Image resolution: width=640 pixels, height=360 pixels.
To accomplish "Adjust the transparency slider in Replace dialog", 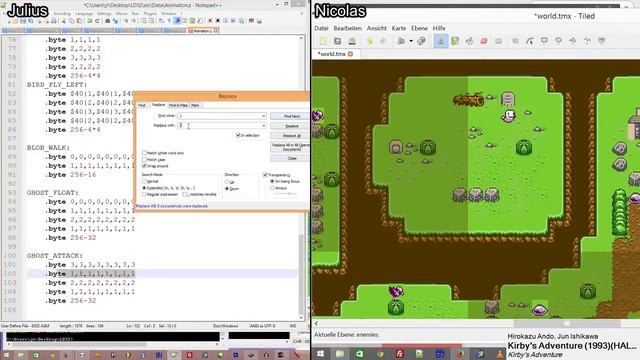I will (x=286, y=193).
